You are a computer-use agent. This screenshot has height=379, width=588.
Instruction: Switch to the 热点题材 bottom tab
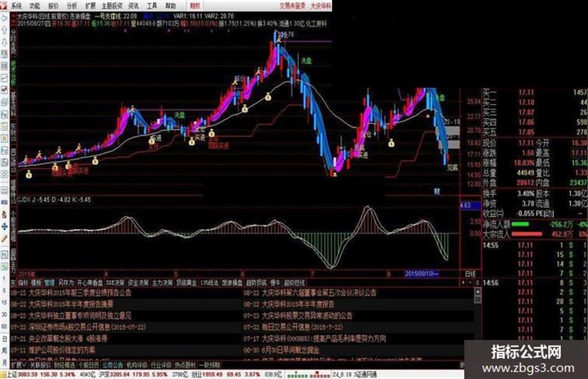pyautogui.click(x=185, y=365)
